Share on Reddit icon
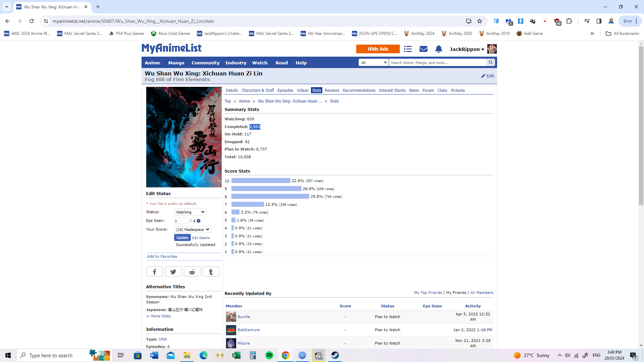The height and width of the screenshot is (362, 644). pos(192,272)
